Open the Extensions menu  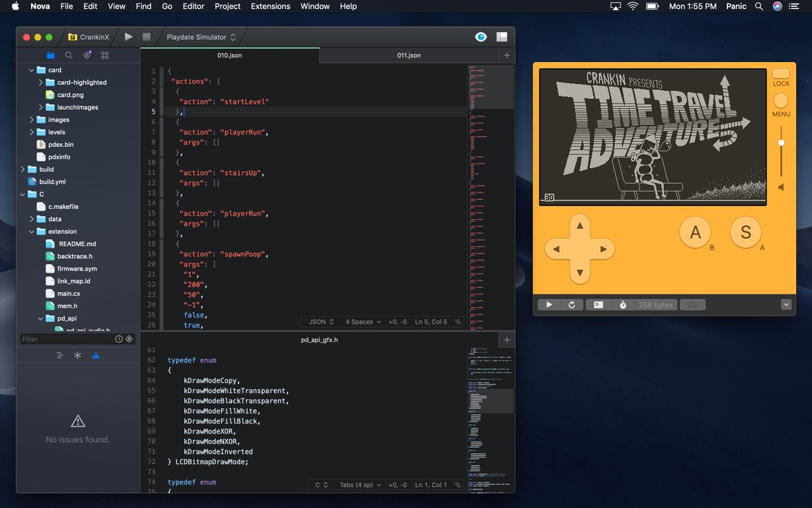click(x=271, y=6)
